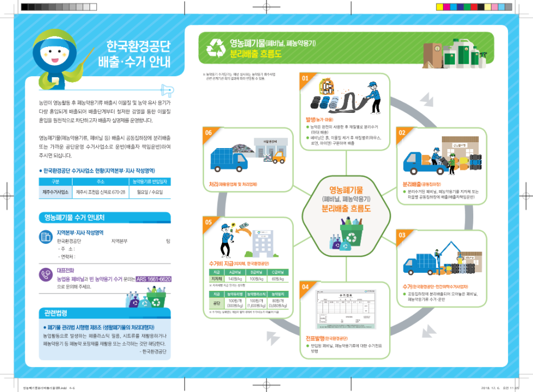This screenshot has height=392, width=533.
Task: Click the "관련법령" blue heading banner
Action: point(104,313)
